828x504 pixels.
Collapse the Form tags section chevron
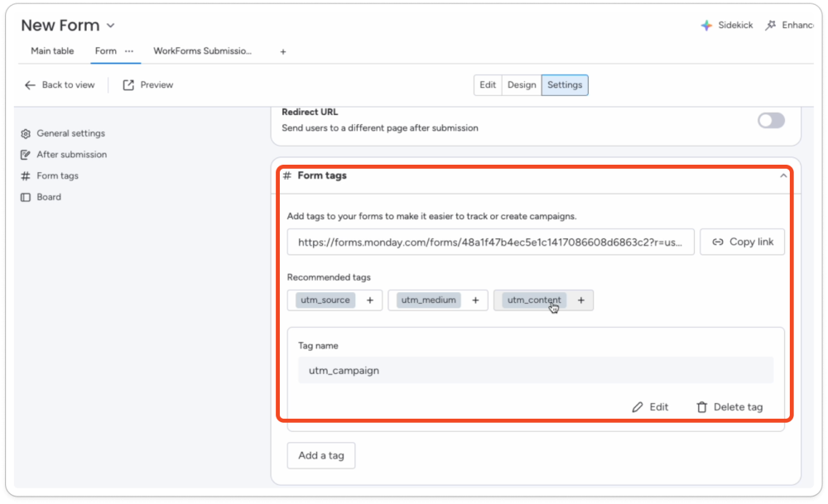click(x=783, y=175)
